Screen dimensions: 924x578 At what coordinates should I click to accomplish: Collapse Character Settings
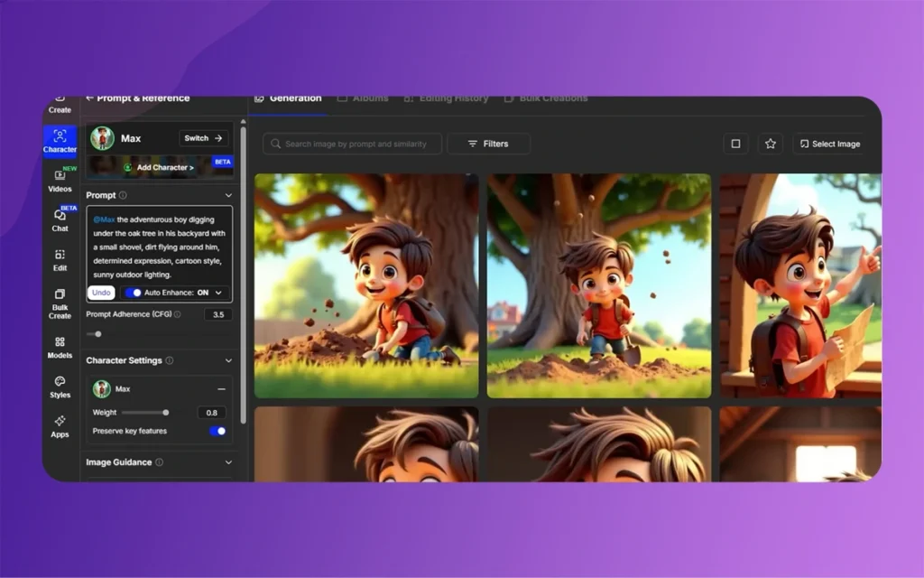(230, 360)
